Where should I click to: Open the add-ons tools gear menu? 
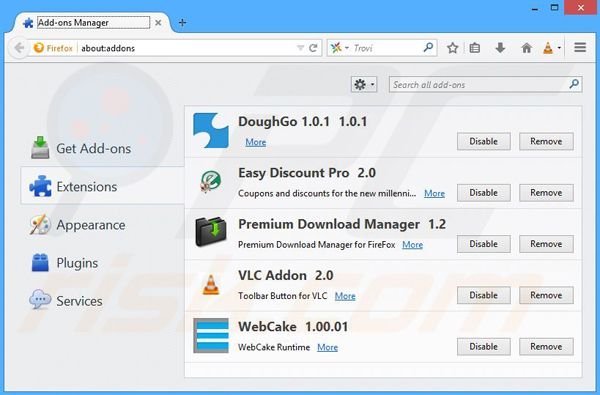[x=364, y=84]
